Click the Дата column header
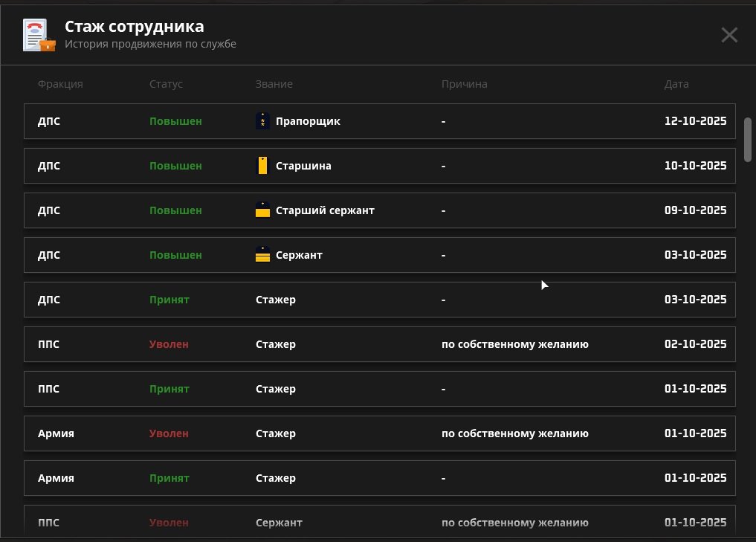Viewport: 756px width, 542px height. click(x=676, y=84)
